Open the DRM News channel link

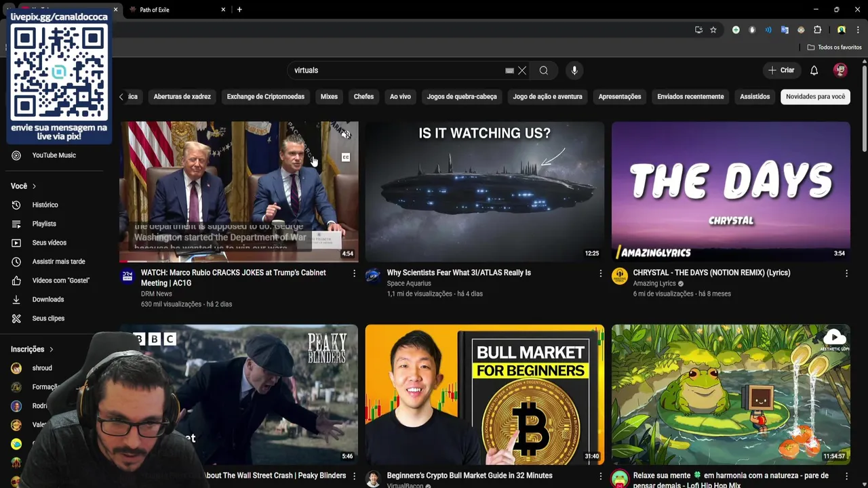coord(156,293)
